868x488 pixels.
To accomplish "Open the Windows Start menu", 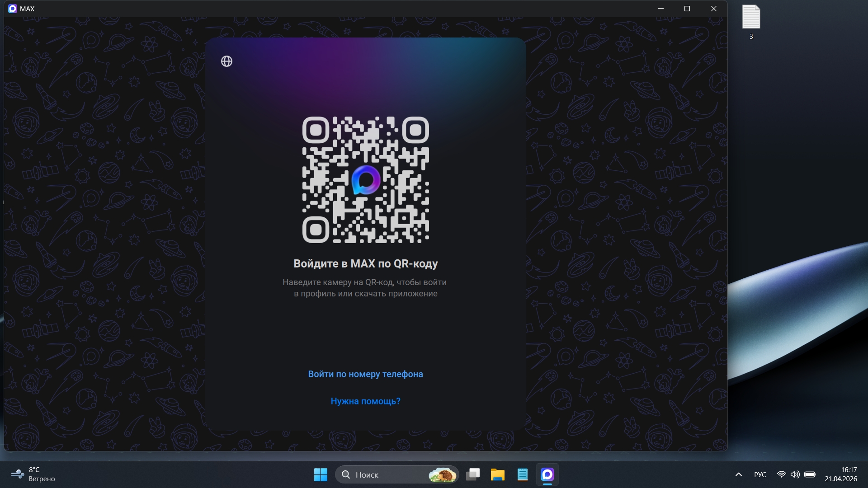I will pyautogui.click(x=321, y=474).
